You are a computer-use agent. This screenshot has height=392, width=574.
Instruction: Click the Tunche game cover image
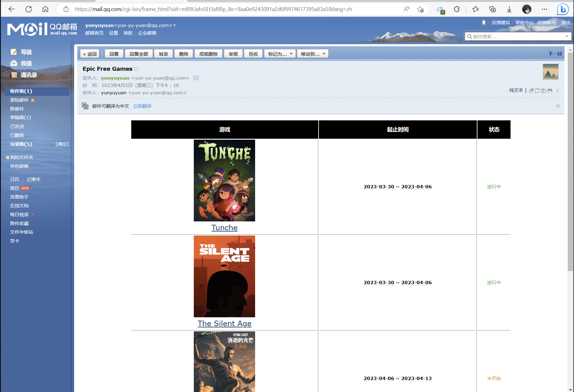pyautogui.click(x=224, y=180)
